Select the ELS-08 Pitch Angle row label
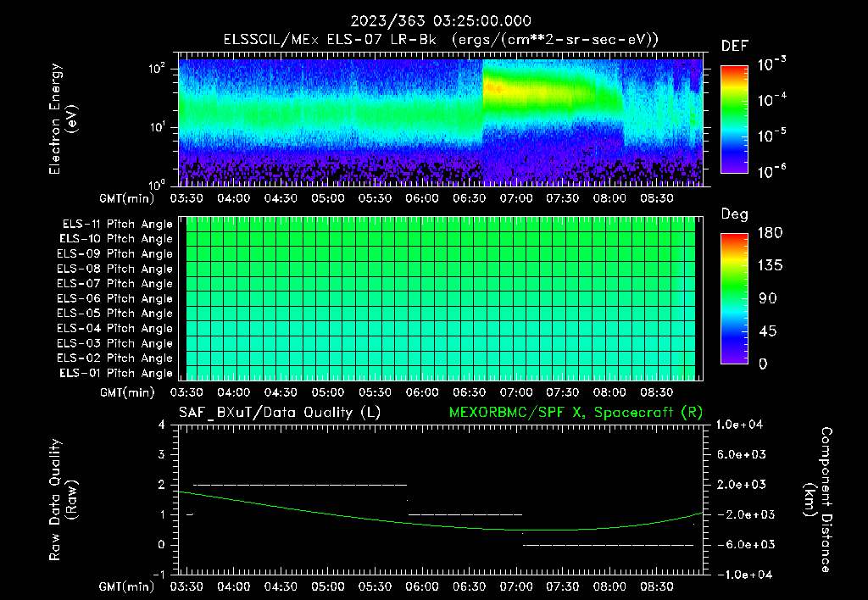The height and width of the screenshot is (600, 868). coord(115,269)
